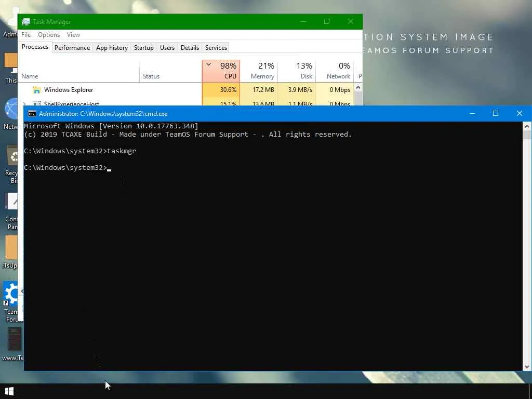Open the File menu in Task Manager
Image resolution: width=532 pixels, height=399 pixels.
[x=26, y=35]
